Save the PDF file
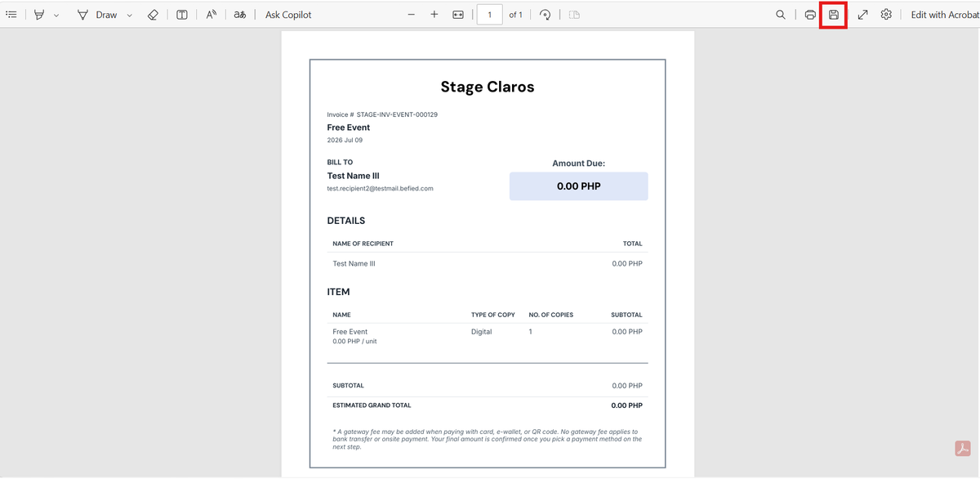 tap(834, 15)
